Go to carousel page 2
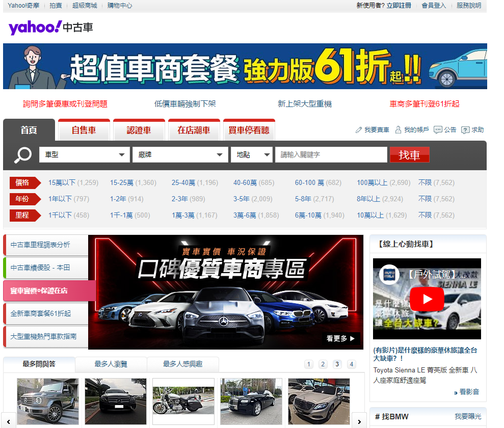This screenshot has height=428, width=504. tap(323, 364)
